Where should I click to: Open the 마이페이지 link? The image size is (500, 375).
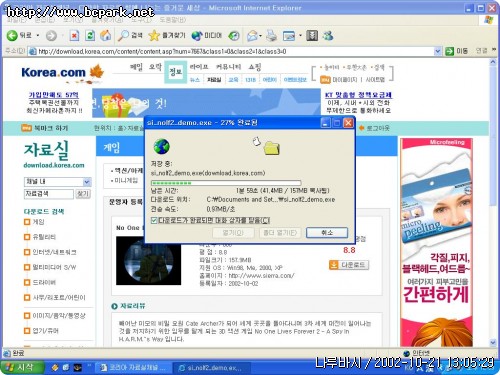345,80
